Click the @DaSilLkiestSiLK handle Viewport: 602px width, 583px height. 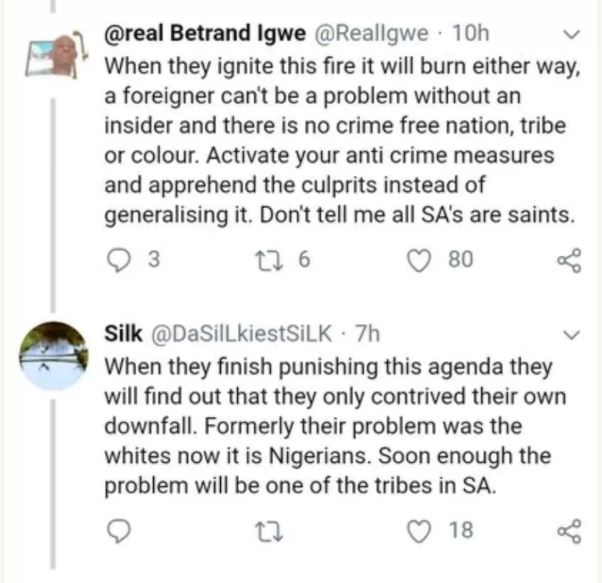(x=241, y=332)
